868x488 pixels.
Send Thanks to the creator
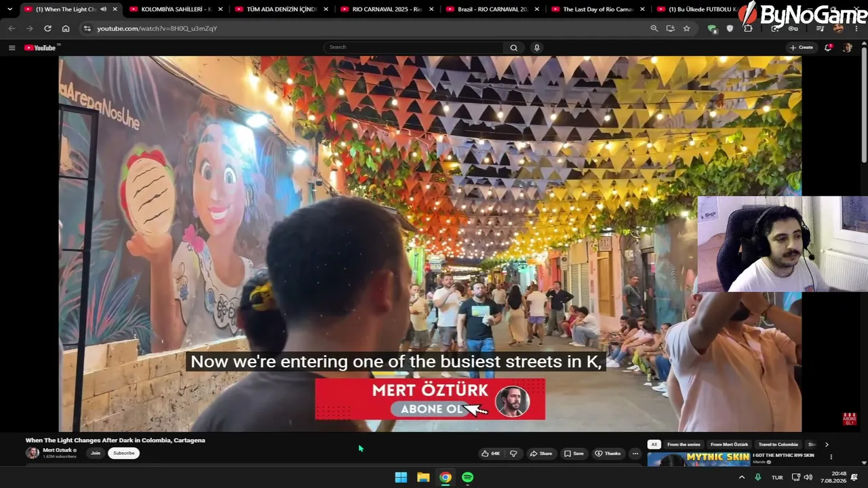tap(608, 453)
